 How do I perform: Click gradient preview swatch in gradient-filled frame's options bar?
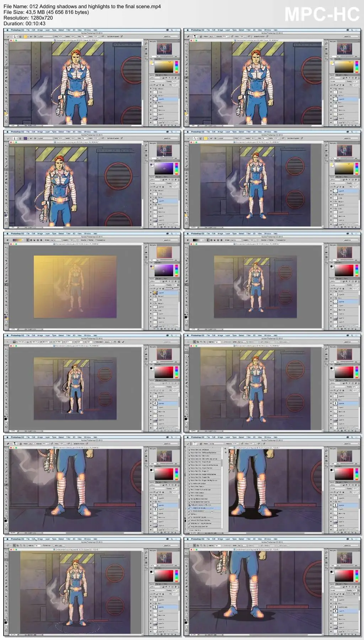pyautogui.click(x=17, y=240)
